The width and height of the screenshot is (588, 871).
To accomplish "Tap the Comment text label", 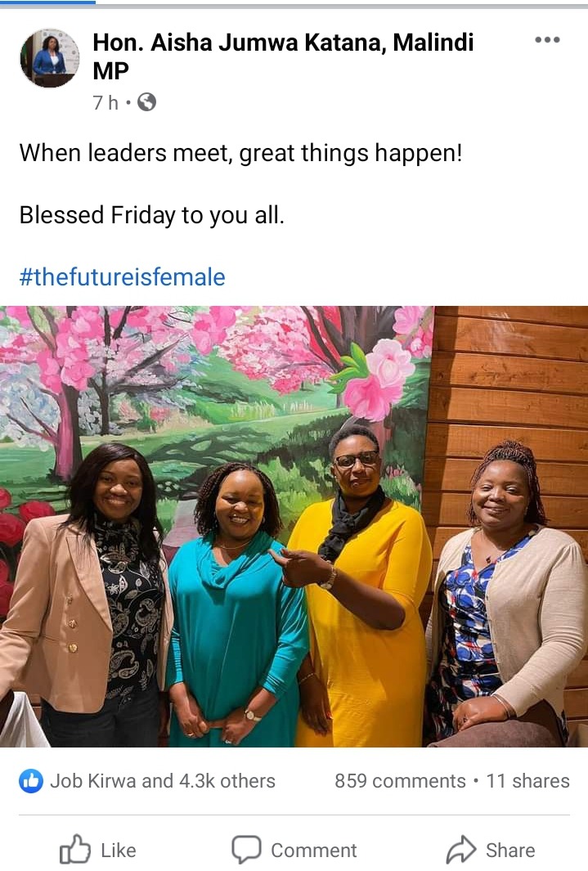I will tap(314, 851).
